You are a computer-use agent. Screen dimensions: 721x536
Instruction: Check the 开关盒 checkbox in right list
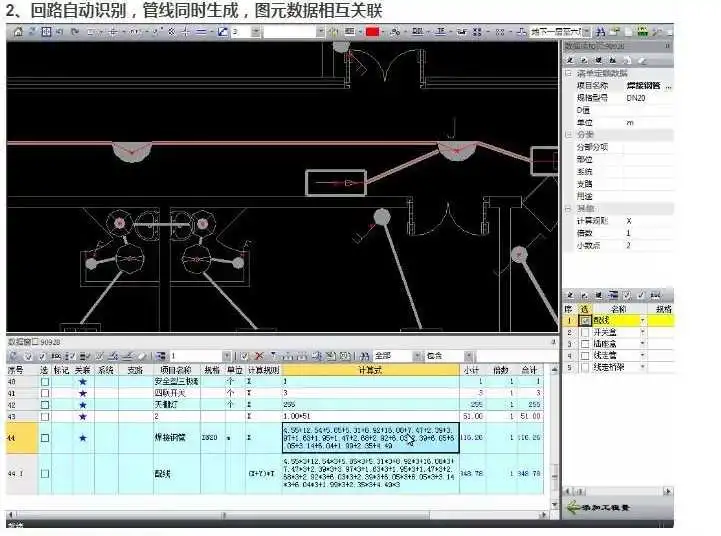585,332
